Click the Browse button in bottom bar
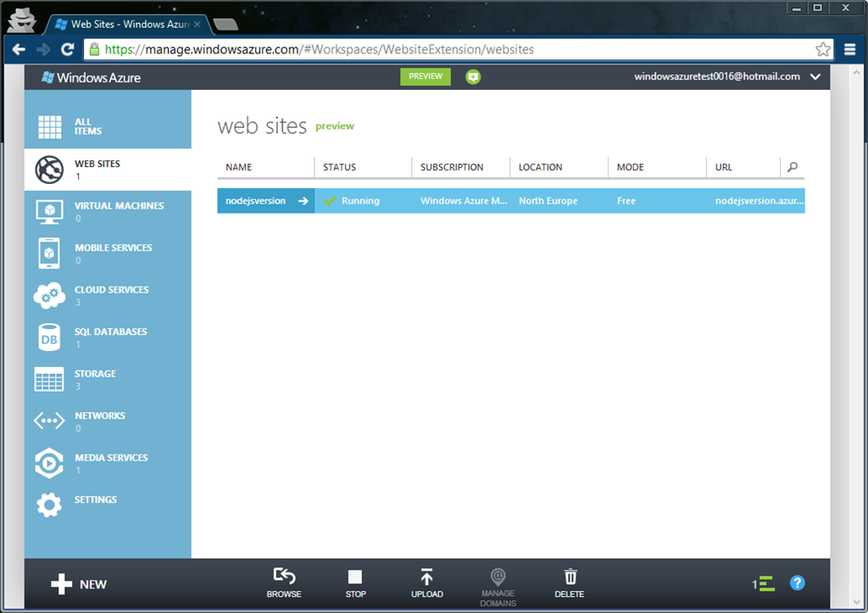Image resolution: width=868 pixels, height=613 pixels. pos(284,583)
